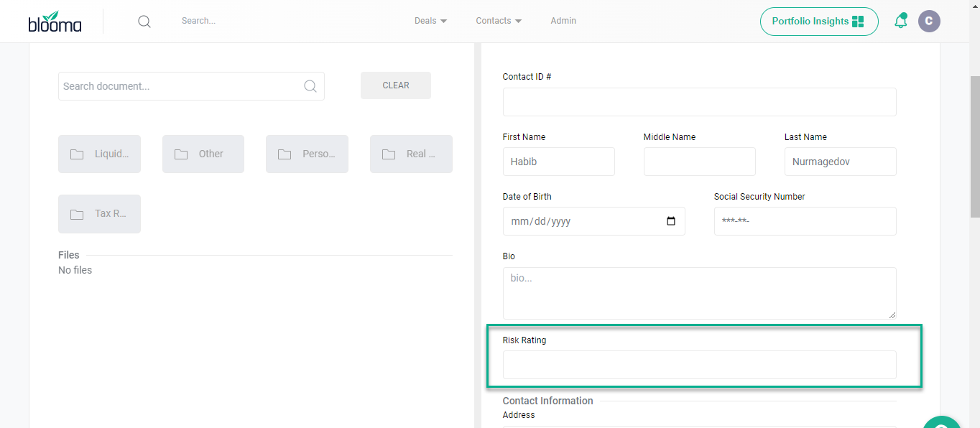This screenshot has width=980, height=428.
Task: Expand the Deals dropdown menu
Action: click(x=430, y=21)
